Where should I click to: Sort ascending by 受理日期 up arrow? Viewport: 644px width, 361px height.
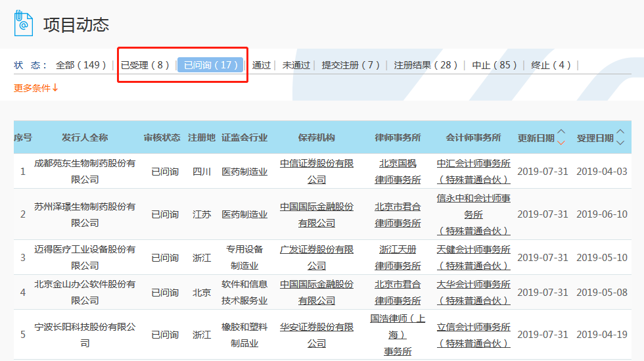[x=620, y=132]
